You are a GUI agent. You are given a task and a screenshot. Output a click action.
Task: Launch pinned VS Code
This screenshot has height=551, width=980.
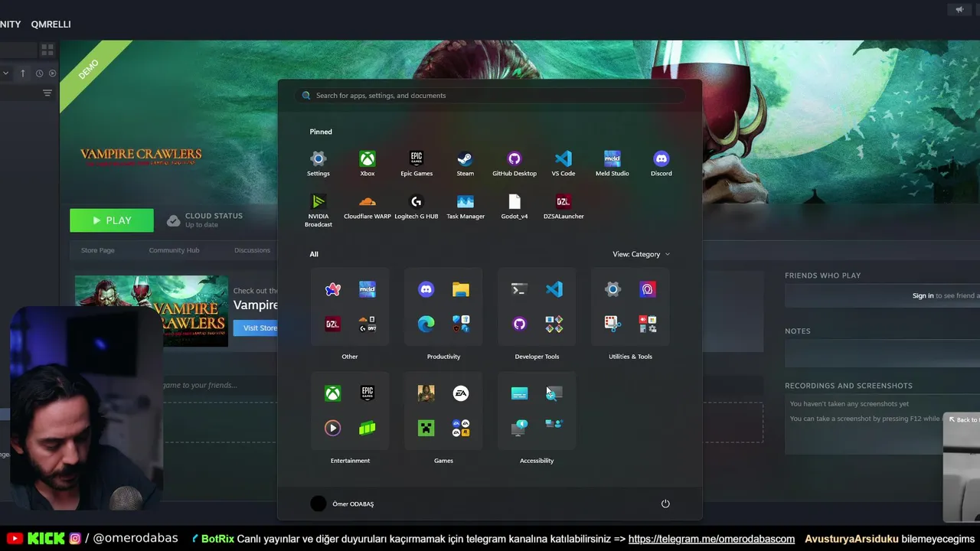point(563,163)
